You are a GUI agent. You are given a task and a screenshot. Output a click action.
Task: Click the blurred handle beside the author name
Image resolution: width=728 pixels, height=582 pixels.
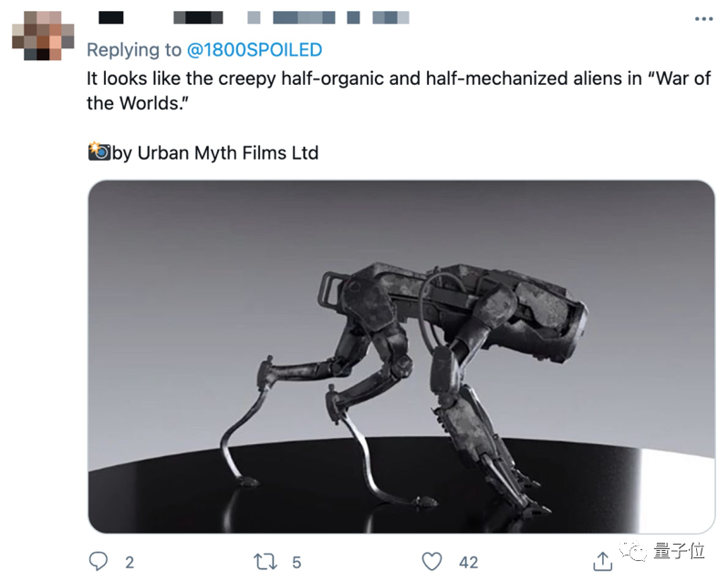point(328,17)
